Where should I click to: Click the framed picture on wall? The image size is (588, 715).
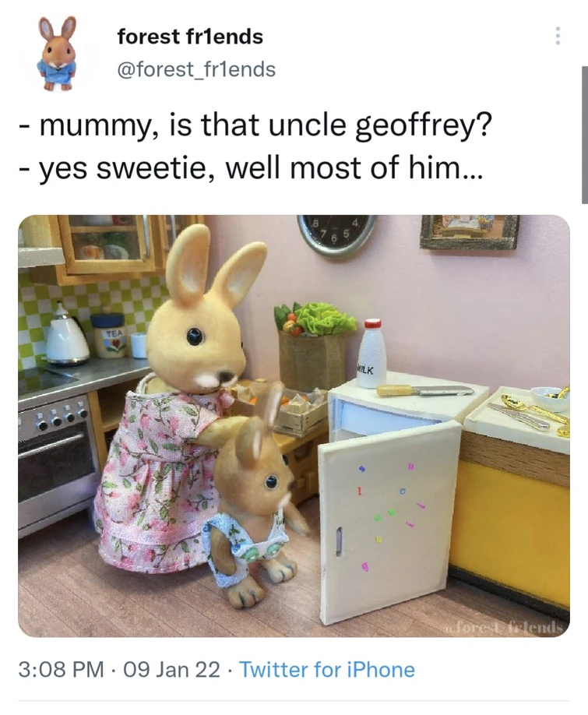coord(470,232)
